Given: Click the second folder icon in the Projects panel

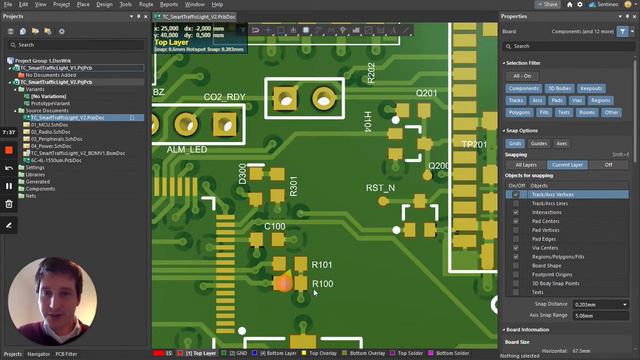Looking at the screenshot, I should point(48,31).
